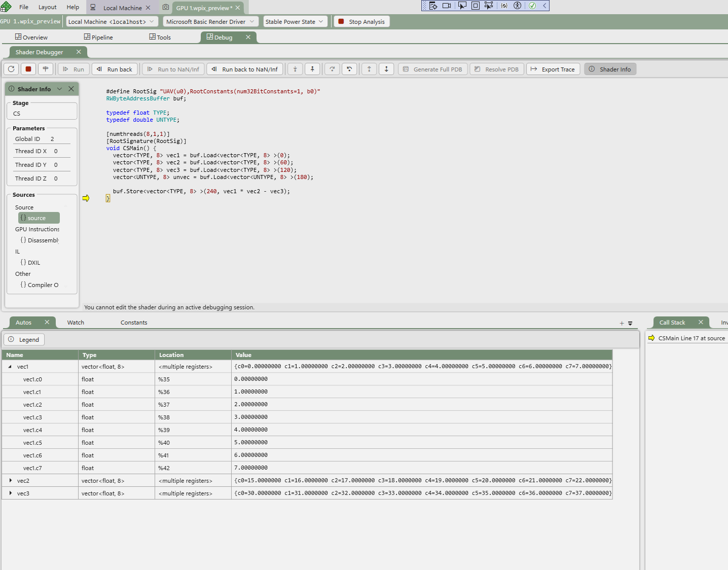The width and height of the screenshot is (728, 570).
Task: Click the down arrow icon in debugger toolbar
Action: click(x=386, y=69)
